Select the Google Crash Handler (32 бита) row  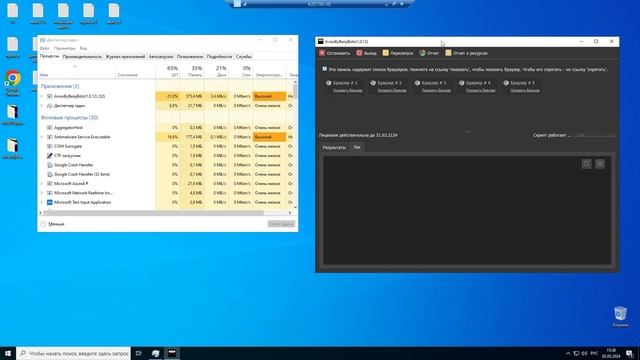coord(167,174)
